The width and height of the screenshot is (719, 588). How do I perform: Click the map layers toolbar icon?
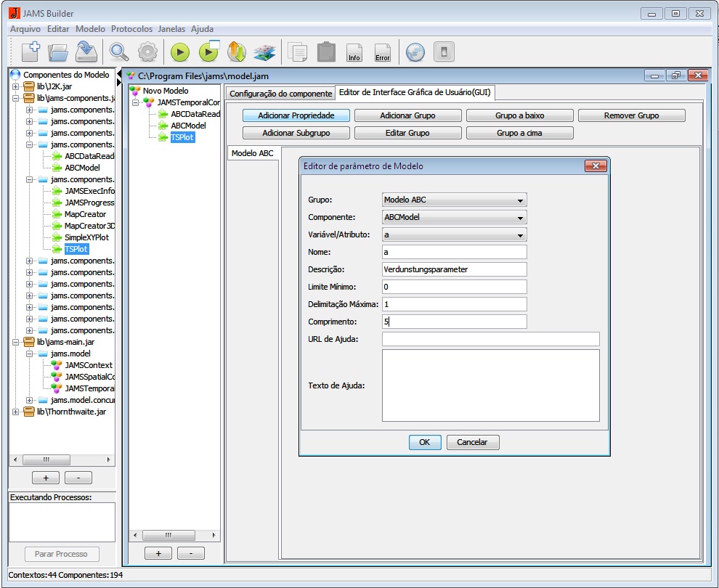tap(264, 52)
